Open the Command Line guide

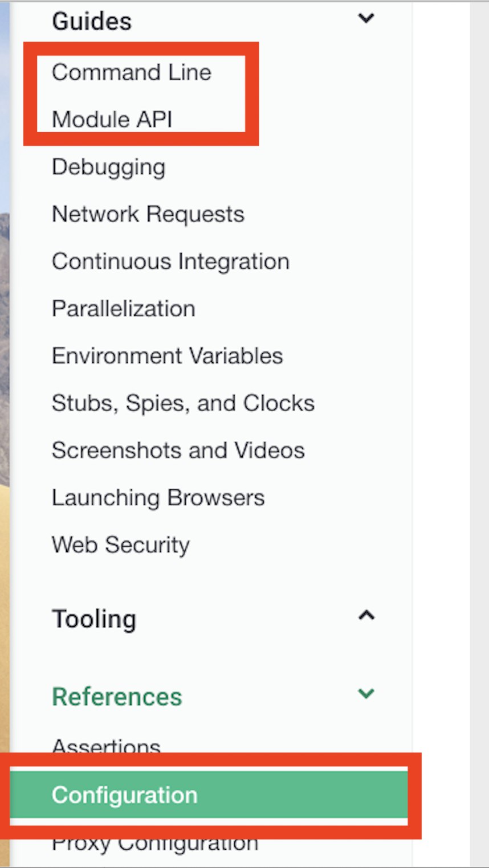132,72
